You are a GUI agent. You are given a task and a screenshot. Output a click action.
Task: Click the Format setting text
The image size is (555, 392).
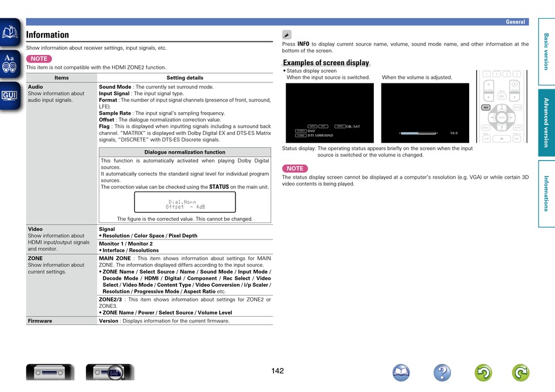pos(185,103)
